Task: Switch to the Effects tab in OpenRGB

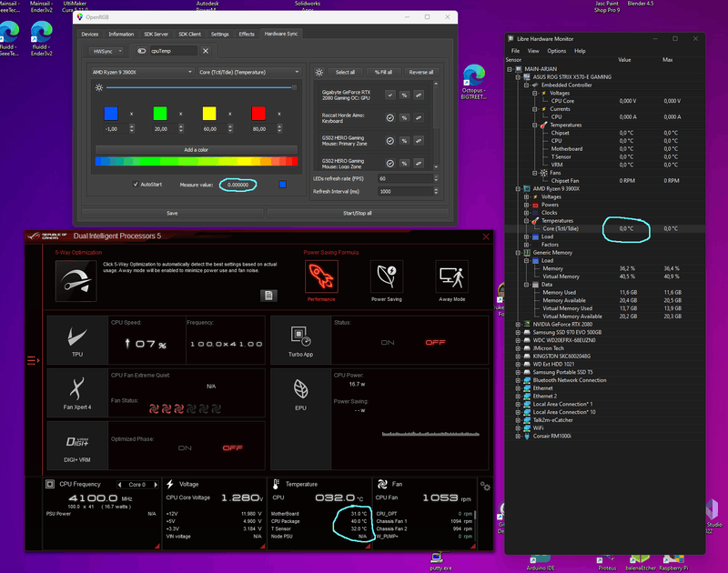Action: (247, 35)
